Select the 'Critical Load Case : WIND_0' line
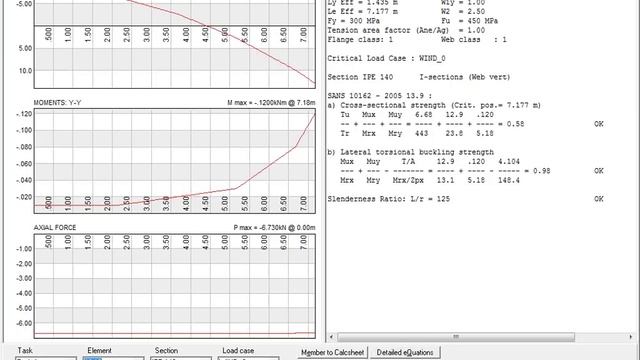 pyautogui.click(x=386, y=58)
